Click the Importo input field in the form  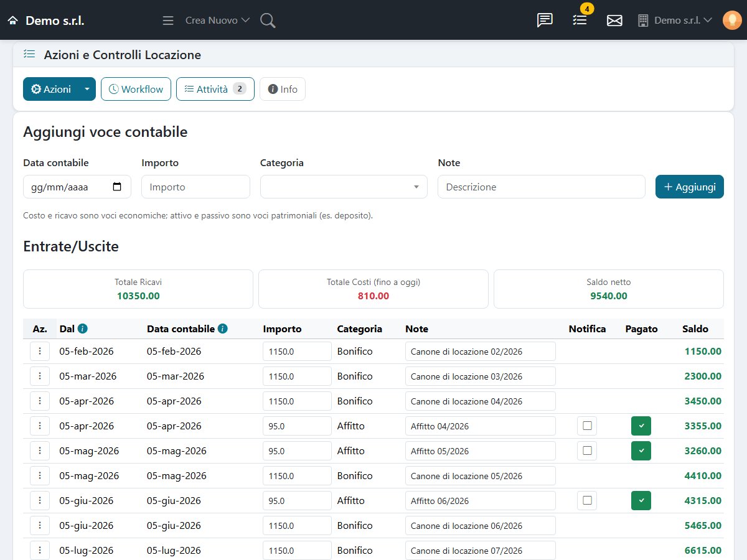(x=195, y=187)
